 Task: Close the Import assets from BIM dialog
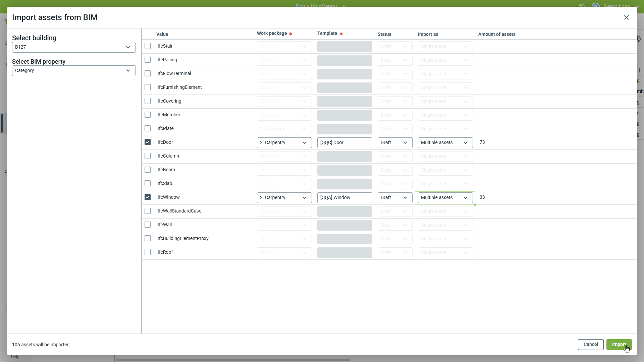[x=626, y=17]
